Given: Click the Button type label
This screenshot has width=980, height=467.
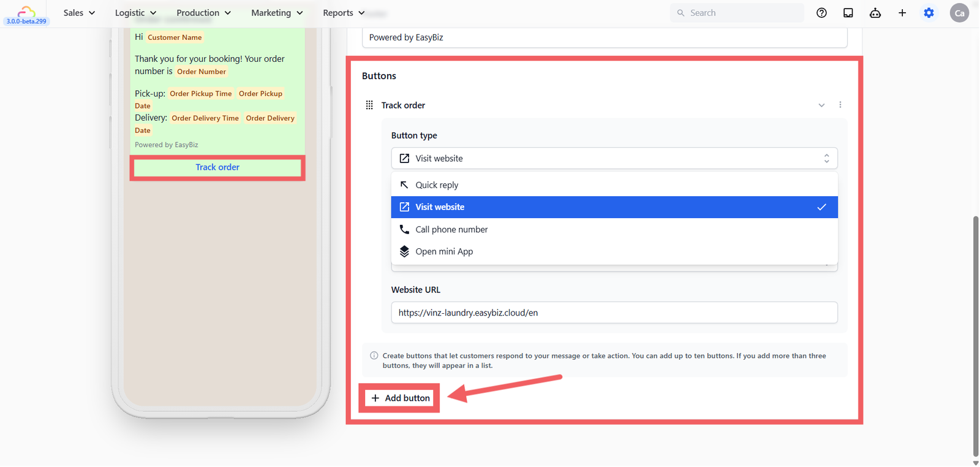Looking at the screenshot, I should tap(414, 135).
